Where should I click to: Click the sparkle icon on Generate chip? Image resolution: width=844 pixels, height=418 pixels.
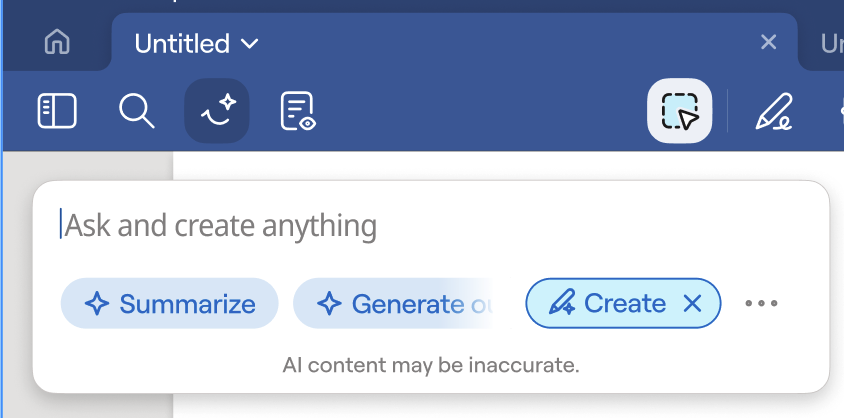pos(329,304)
